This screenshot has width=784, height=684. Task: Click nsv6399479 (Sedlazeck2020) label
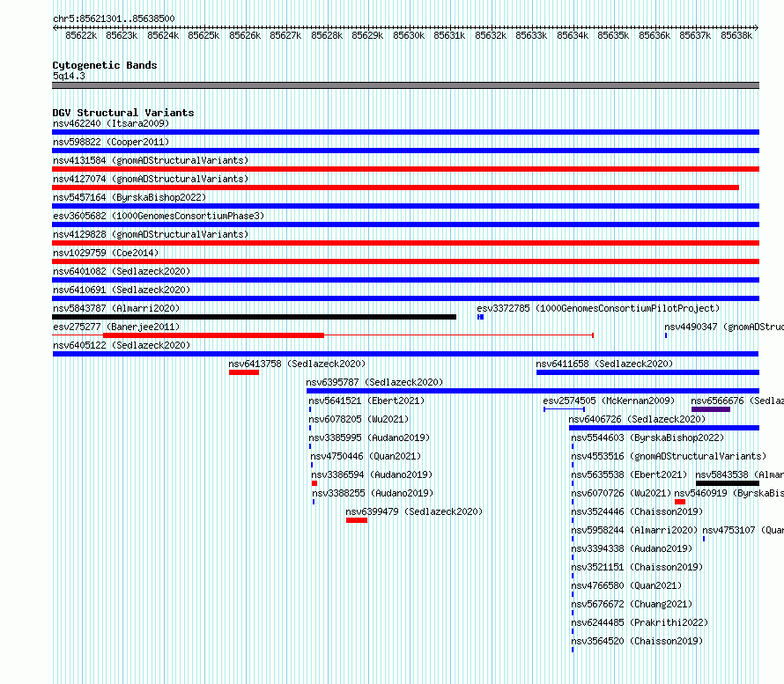414,511
